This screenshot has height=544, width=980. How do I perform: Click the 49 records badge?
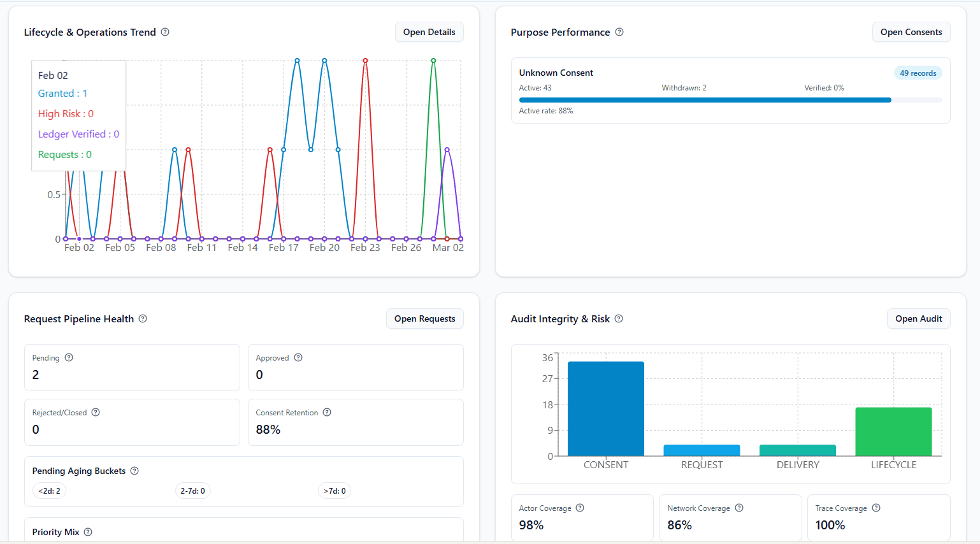point(918,73)
